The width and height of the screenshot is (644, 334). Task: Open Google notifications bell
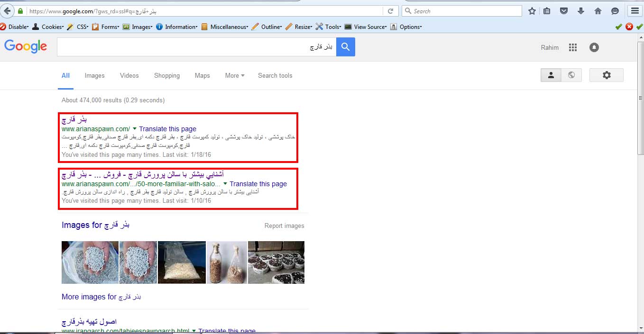(x=594, y=47)
